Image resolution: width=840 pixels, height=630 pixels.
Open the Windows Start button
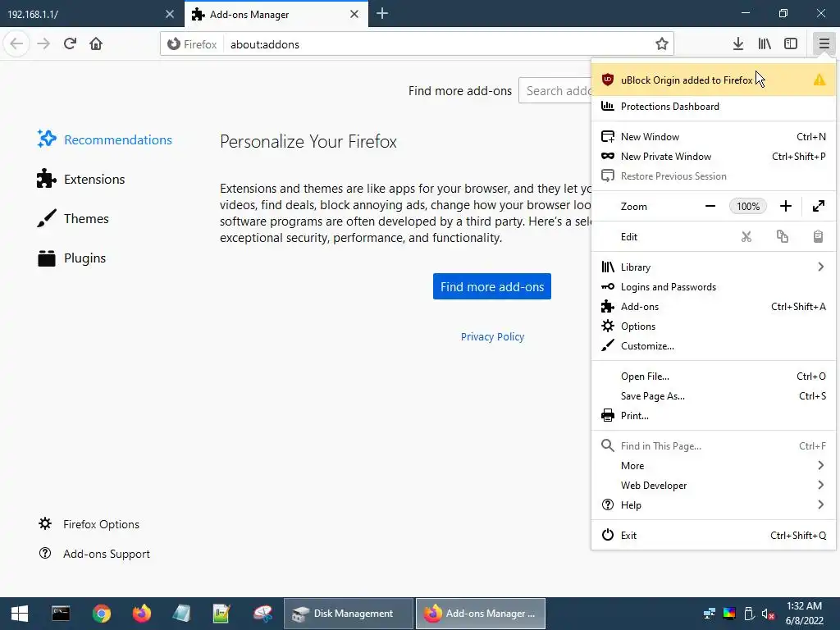tap(20, 614)
